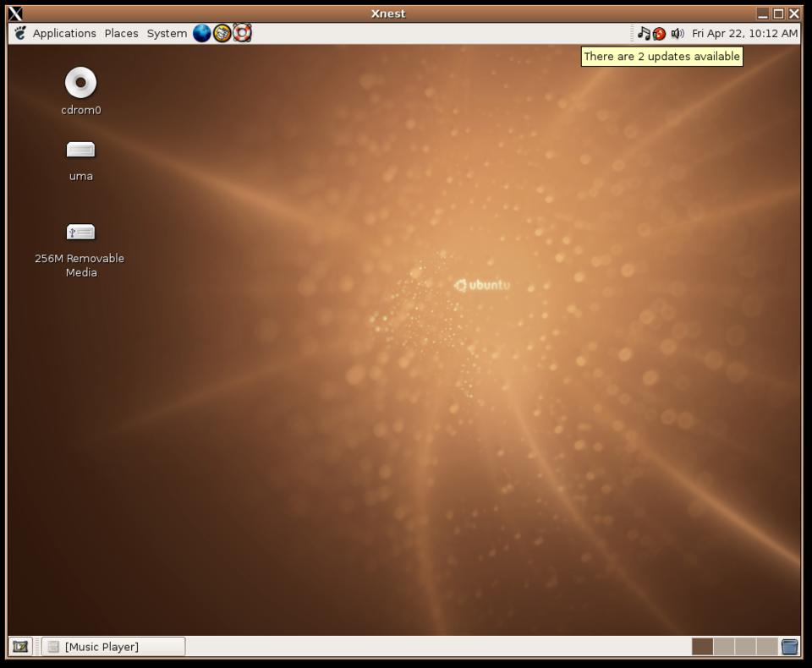The width and height of the screenshot is (812, 668).
Task: Click the volume speaker icon
Action: [x=677, y=34]
